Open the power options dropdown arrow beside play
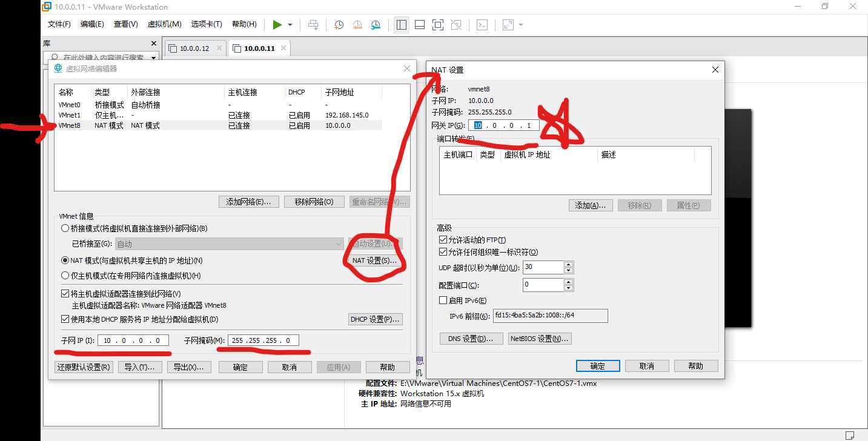868x441 pixels. tap(290, 25)
